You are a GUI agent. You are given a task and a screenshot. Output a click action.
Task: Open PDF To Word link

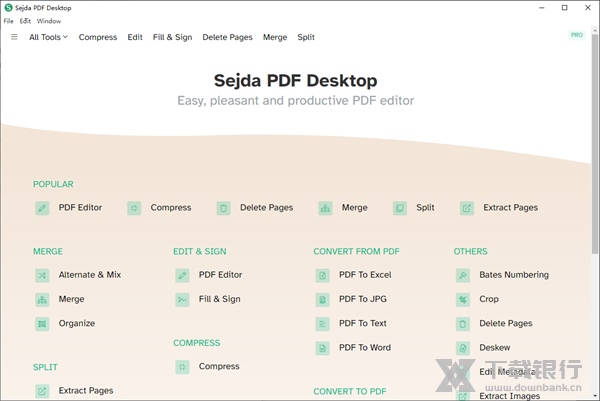click(x=365, y=347)
